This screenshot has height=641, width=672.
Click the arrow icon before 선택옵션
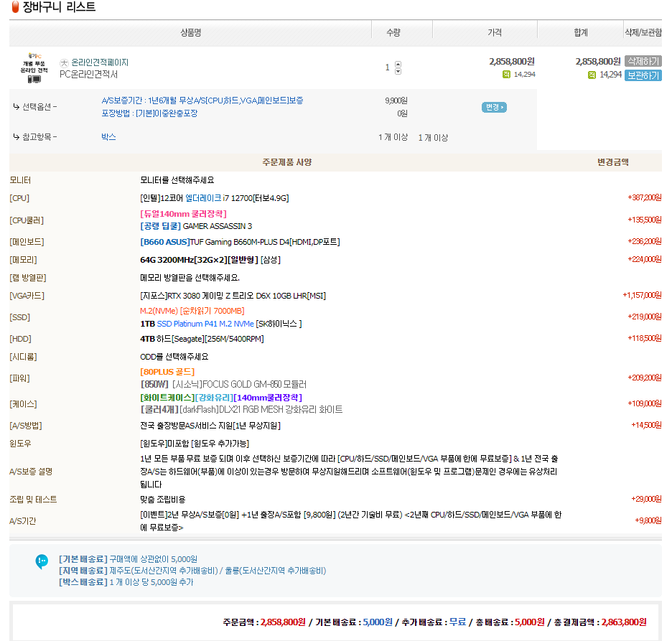click(17, 106)
